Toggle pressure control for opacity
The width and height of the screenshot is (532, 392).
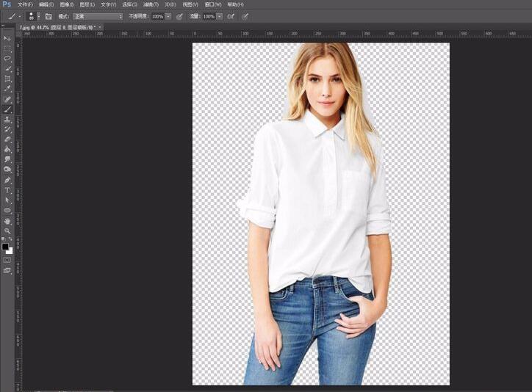coord(179,16)
